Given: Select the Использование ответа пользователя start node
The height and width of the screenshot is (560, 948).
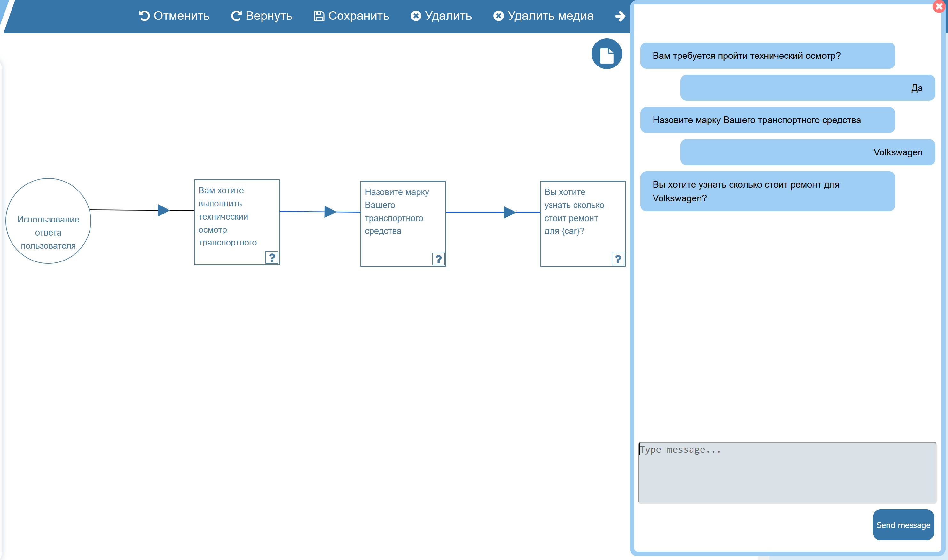Looking at the screenshot, I should coord(48,221).
